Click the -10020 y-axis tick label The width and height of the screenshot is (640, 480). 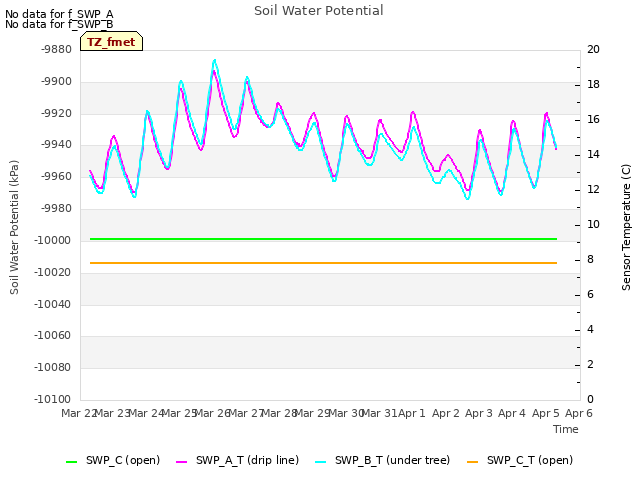pyautogui.click(x=53, y=272)
